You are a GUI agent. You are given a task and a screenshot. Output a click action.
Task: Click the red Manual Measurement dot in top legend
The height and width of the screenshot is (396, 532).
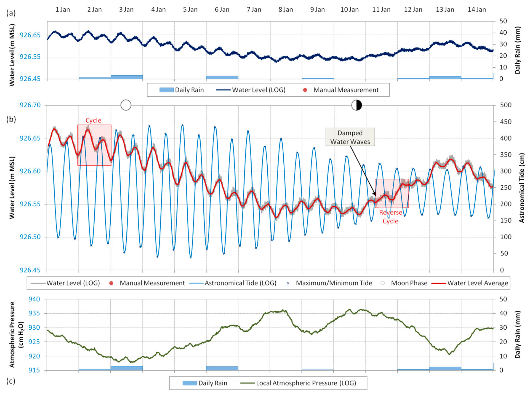pos(305,90)
